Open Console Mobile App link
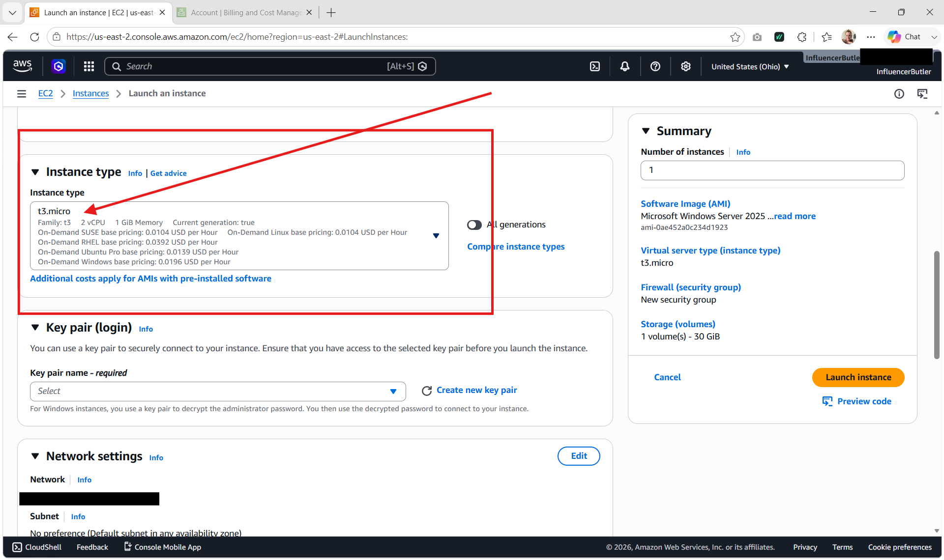Image resolution: width=944 pixels, height=560 pixels. click(162, 547)
